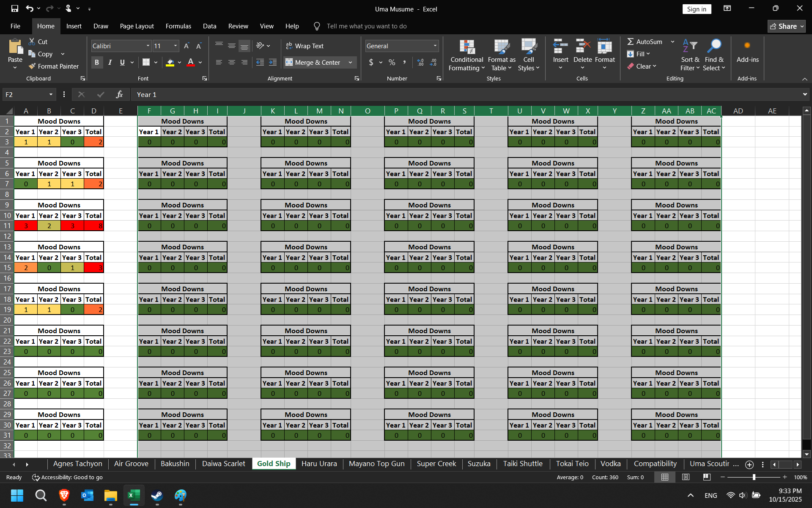Click the Percent Style icon
Screen dimensions: 812x508
click(392, 62)
